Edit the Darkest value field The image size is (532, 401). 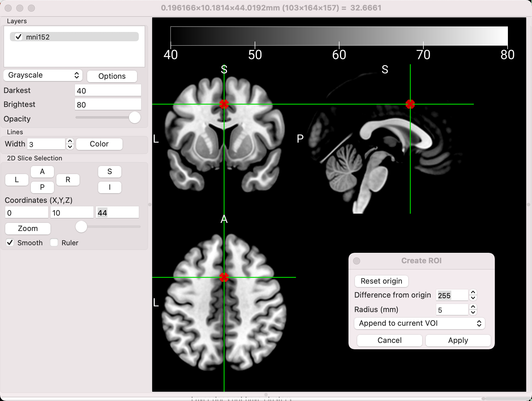point(108,91)
